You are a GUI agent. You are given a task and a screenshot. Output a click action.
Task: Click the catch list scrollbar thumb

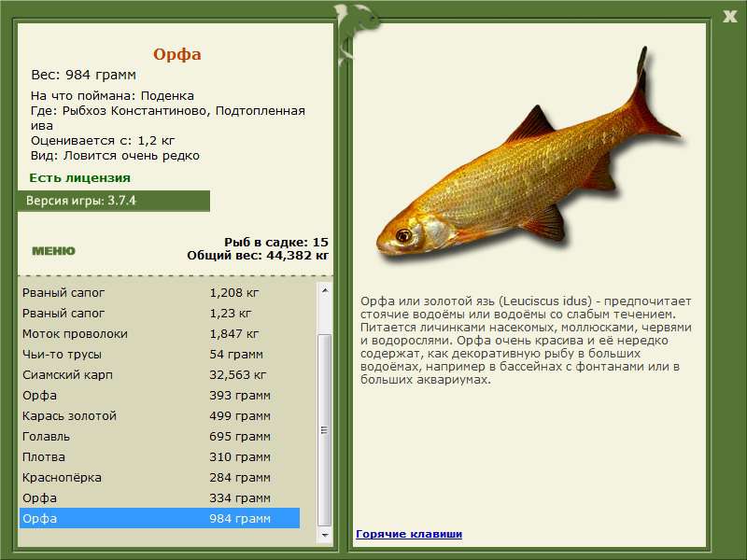click(325, 429)
